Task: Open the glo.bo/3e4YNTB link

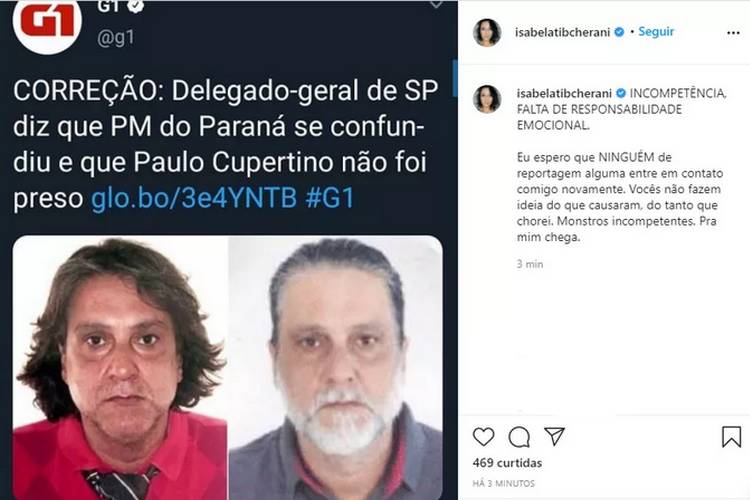Action: (194, 198)
